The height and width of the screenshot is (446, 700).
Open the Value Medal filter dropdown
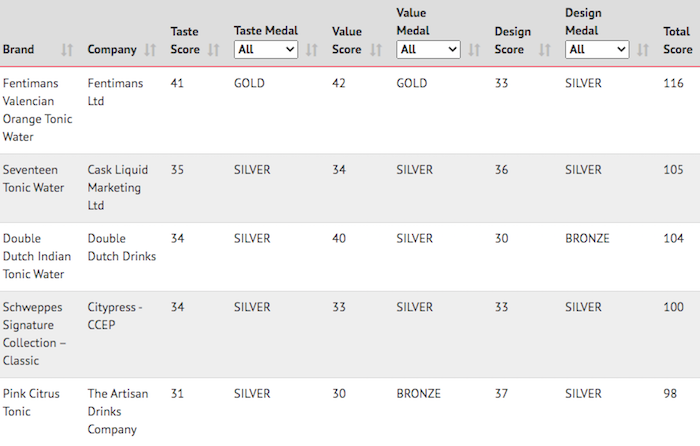point(428,50)
